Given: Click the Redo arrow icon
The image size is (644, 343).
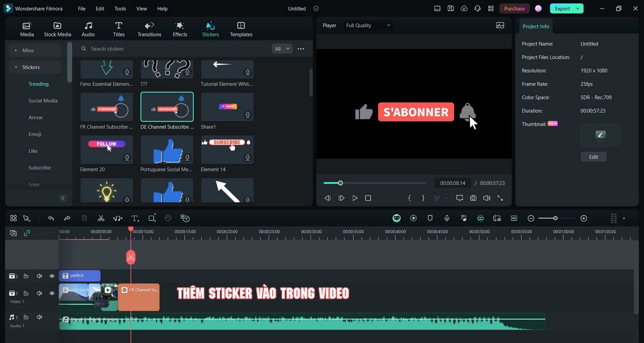Looking at the screenshot, I should [x=67, y=218].
